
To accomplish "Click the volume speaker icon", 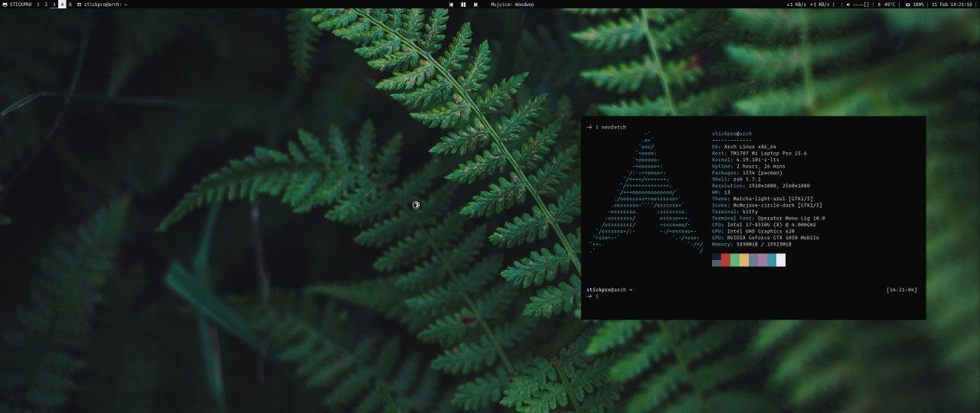I will (848, 5).
